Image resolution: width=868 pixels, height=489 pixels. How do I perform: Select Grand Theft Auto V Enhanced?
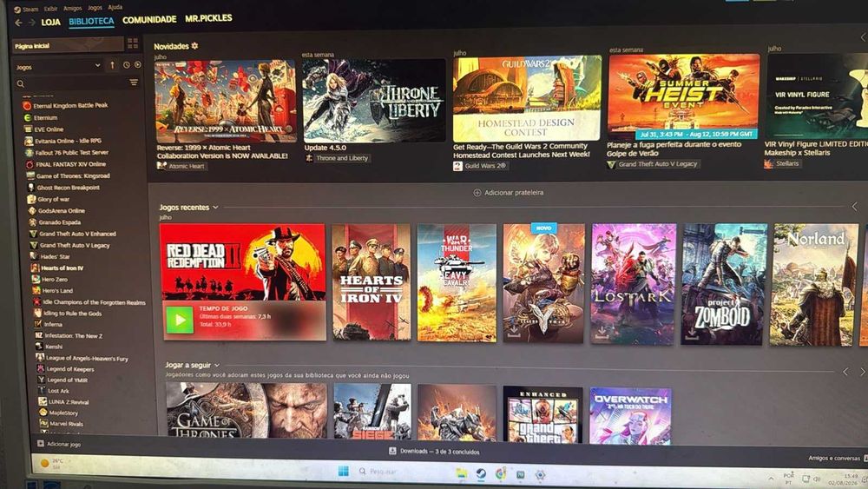click(x=77, y=234)
